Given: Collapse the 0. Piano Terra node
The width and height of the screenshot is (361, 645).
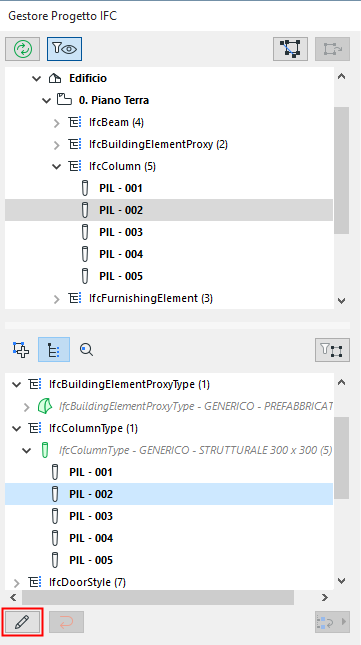Looking at the screenshot, I should coord(46,100).
